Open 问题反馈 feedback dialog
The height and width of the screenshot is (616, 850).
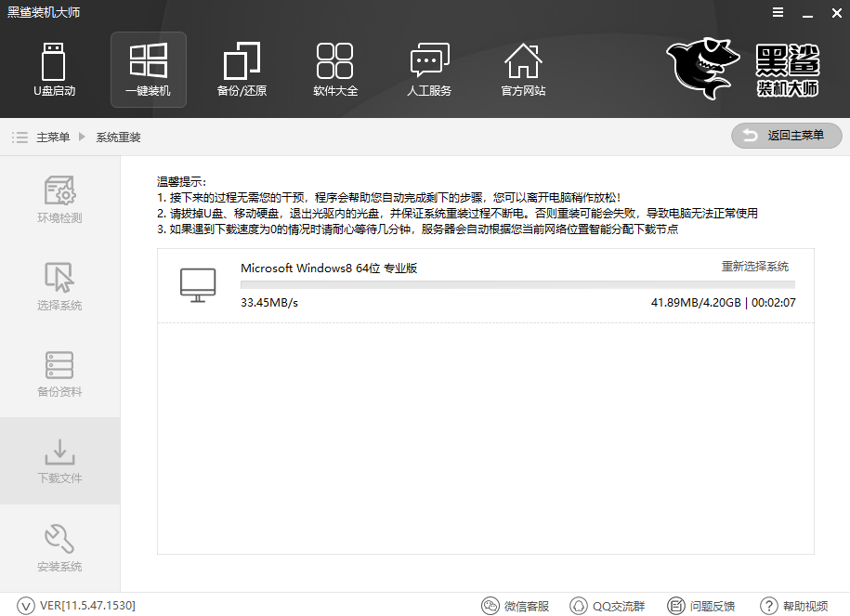701,605
